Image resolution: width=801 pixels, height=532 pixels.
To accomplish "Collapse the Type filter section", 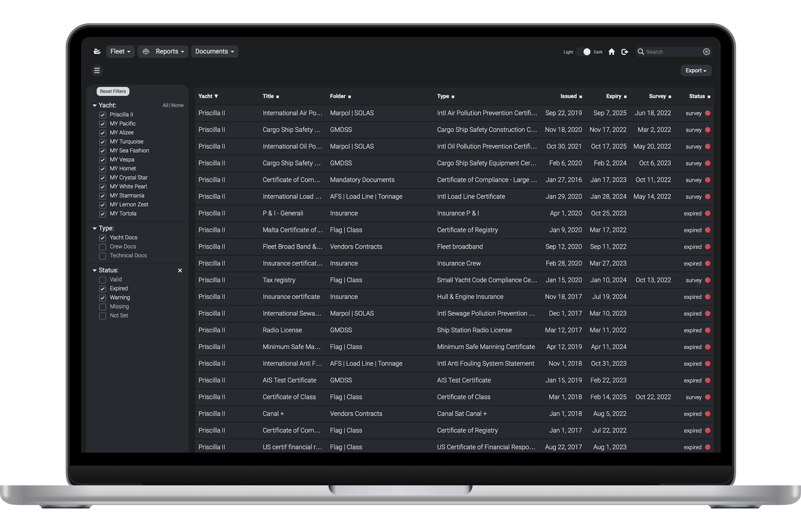I will 95,229.
